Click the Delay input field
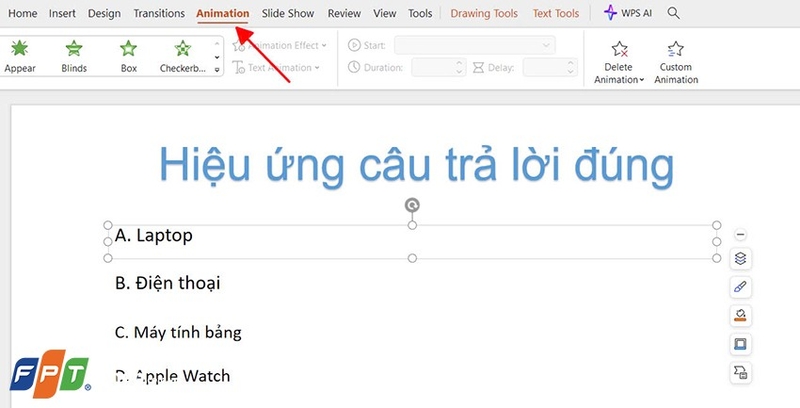Screen dimensions: 800x408 point(544,67)
